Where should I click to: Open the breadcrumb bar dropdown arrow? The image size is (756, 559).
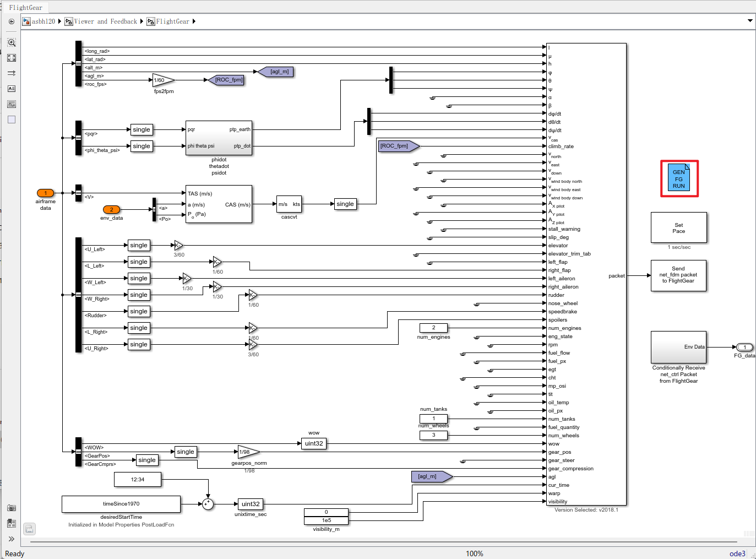point(750,21)
